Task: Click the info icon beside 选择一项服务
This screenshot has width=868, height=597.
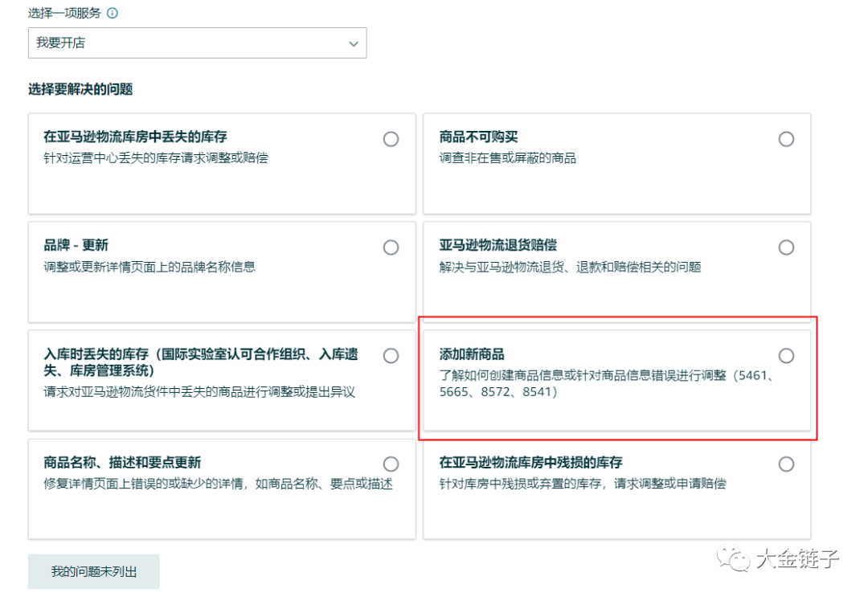Action: (x=111, y=12)
